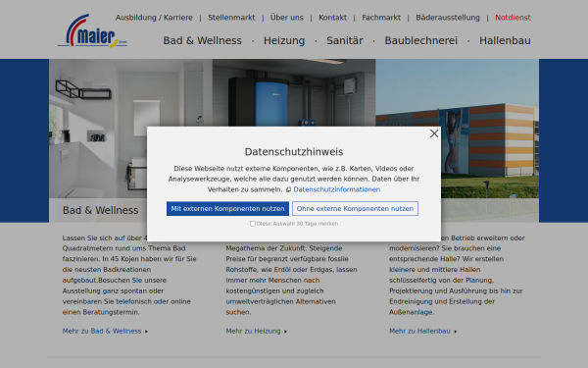Click the 'Datenschutzhinweis' dialog heading
Image resolution: width=588 pixels, height=368 pixels.
pos(294,152)
